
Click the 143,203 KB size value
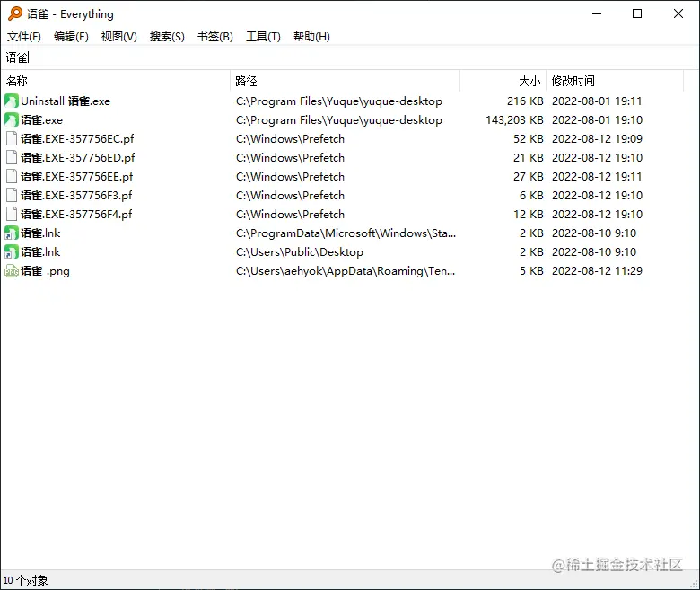(514, 120)
